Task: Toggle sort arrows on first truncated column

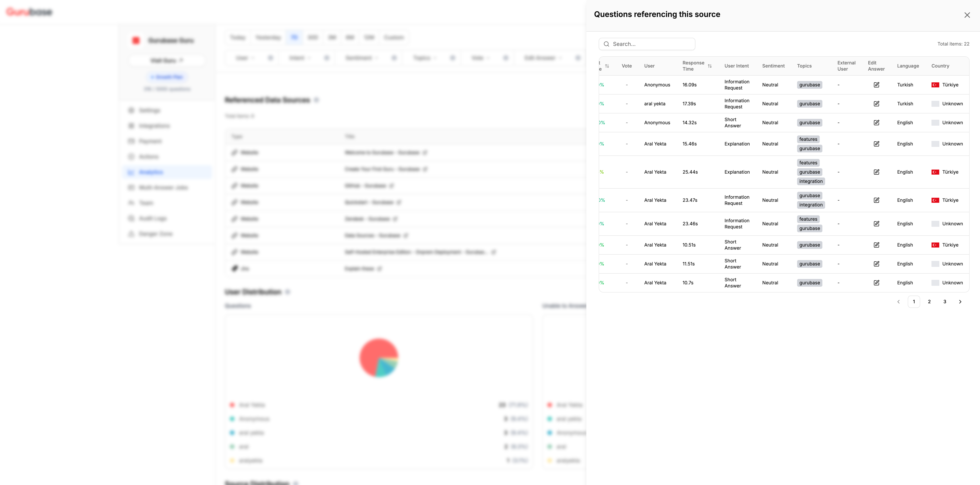Action: (607, 66)
